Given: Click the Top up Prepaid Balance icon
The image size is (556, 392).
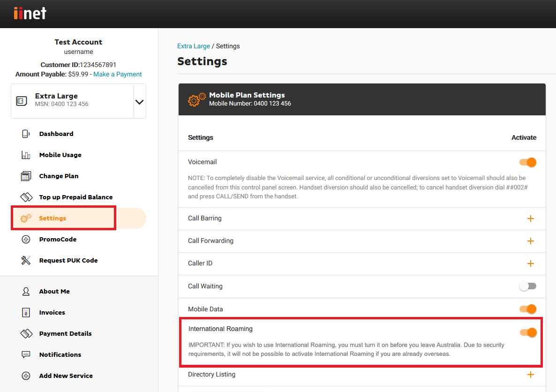Looking at the screenshot, I should point(26,197).
